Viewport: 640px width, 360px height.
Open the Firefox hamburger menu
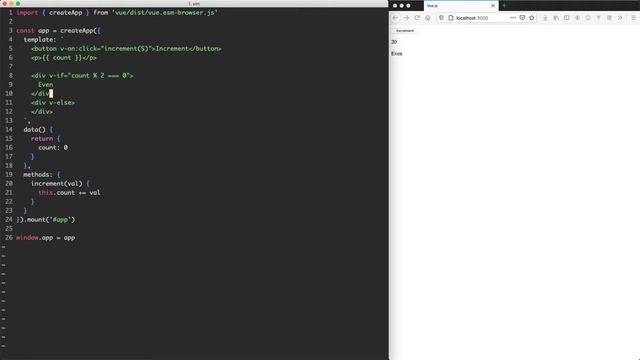pos(633,18)
